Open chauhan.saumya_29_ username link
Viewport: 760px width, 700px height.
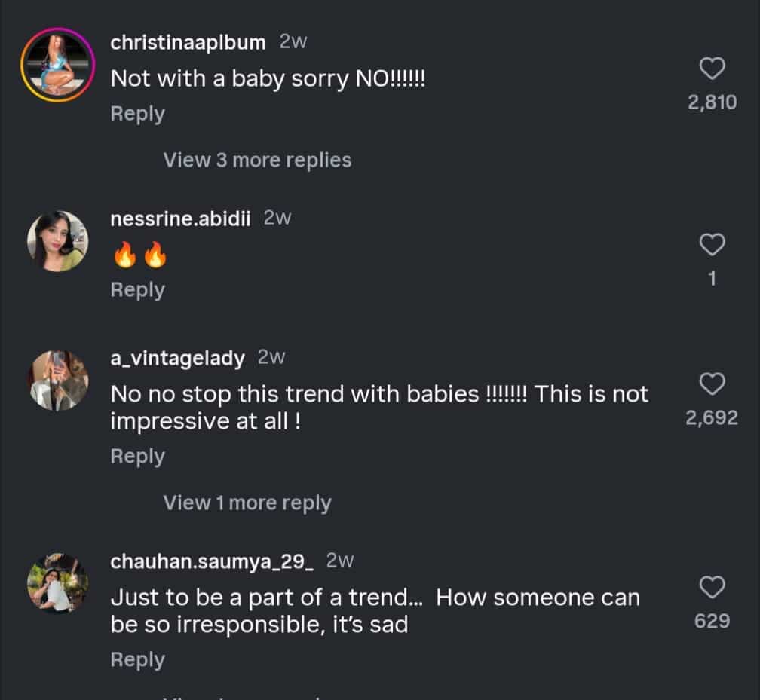(x=211, y=561)
